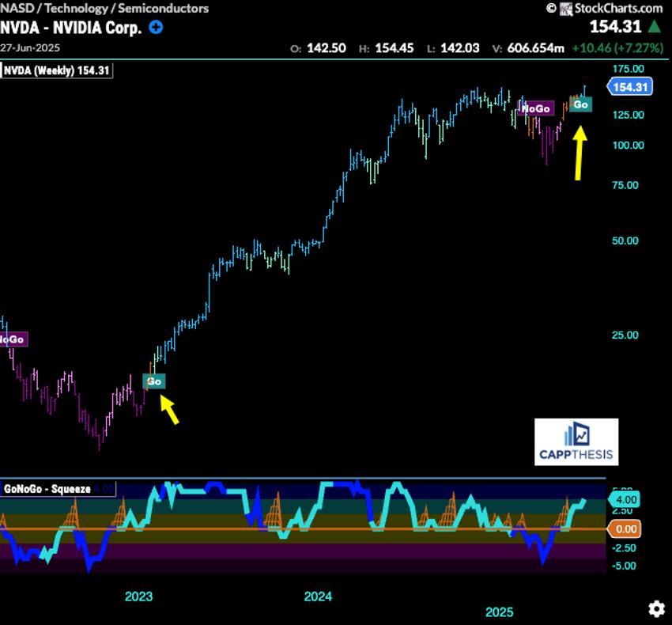Click the high value 154.45
Viewport: 672px width, 625px height.
pyautogui.click(x=395, y=47)
